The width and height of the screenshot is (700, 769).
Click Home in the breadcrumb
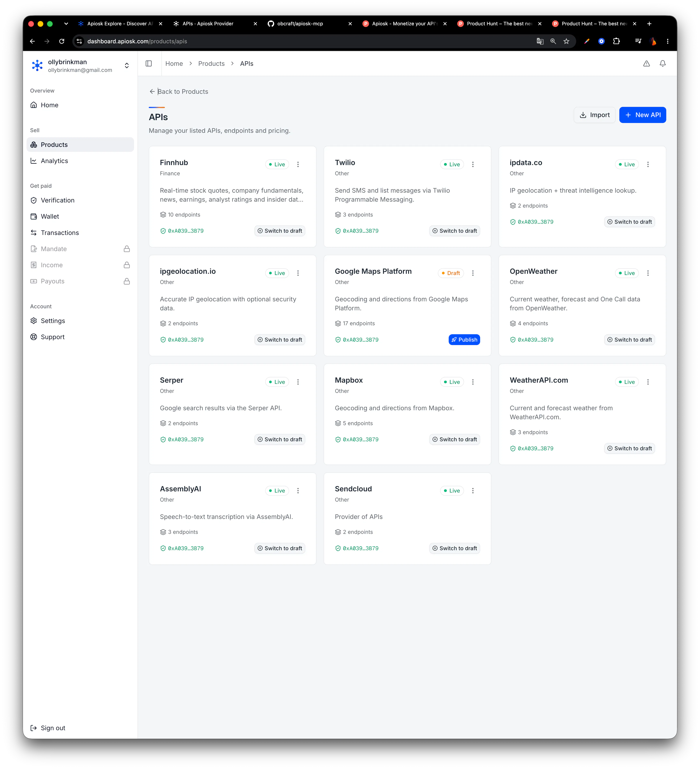[174, 64]
